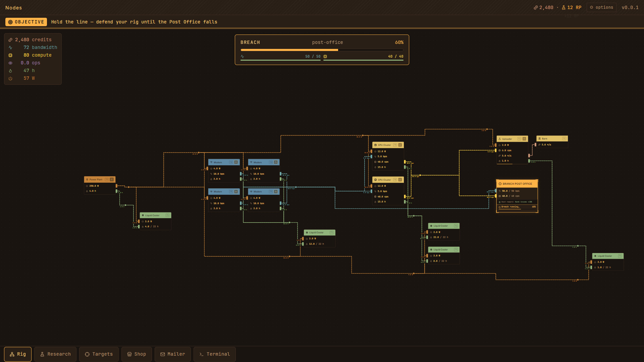This screenshot has width=644, height=362.
Task: Click the power icon next to 57 W
Action: pos(10,78)
